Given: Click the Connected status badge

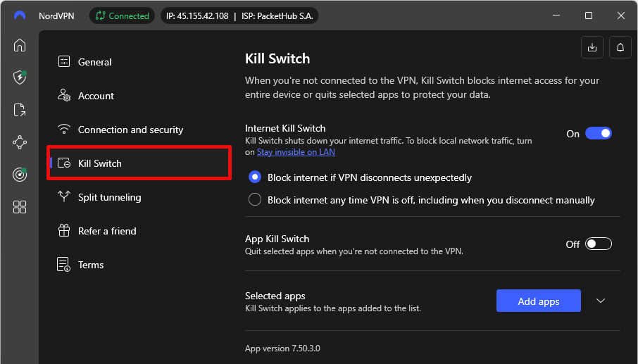Looking at the screenshot, I should pos(122,16).
